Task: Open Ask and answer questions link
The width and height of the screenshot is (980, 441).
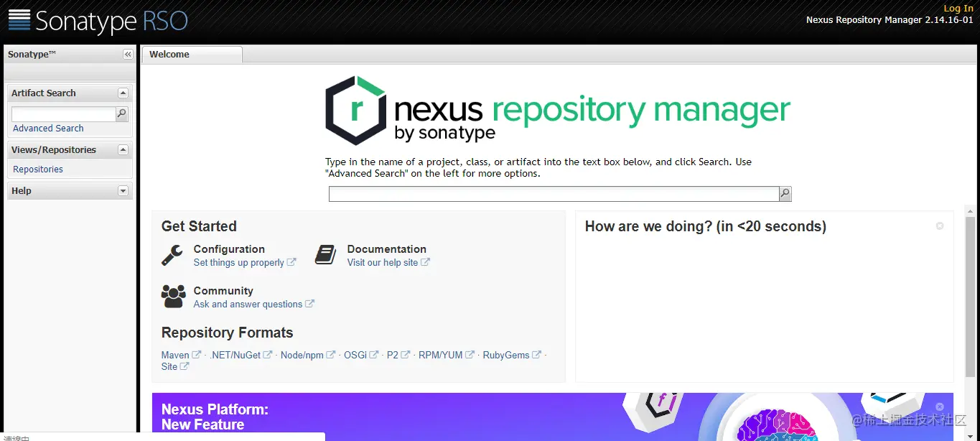Action: [248, 305]
